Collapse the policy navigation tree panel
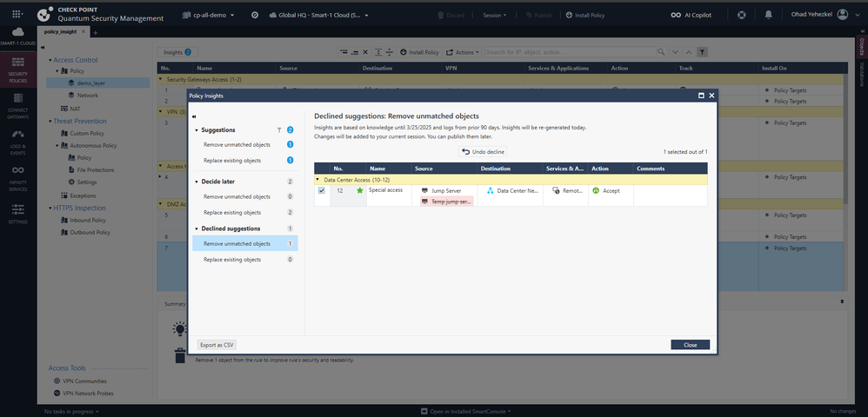This screenshot has height=417, width=868. pyautogui.click(x=43, y=48)
